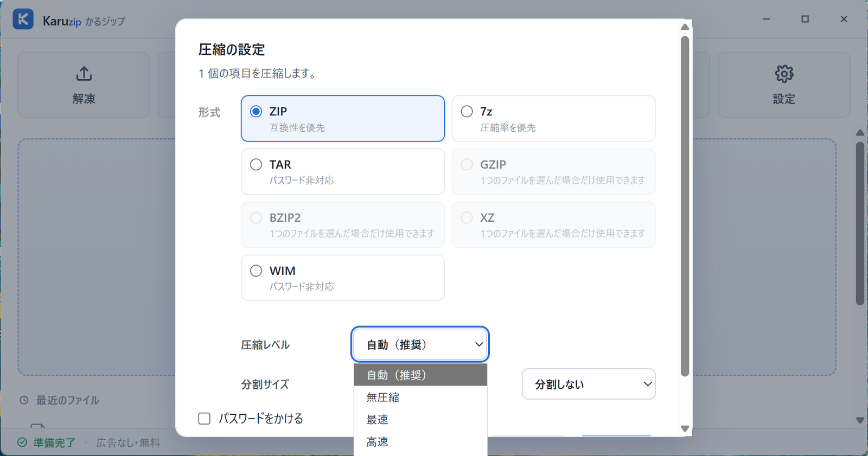
Task: Maximize the Karuzip window
Action: [x=805, y=19]
